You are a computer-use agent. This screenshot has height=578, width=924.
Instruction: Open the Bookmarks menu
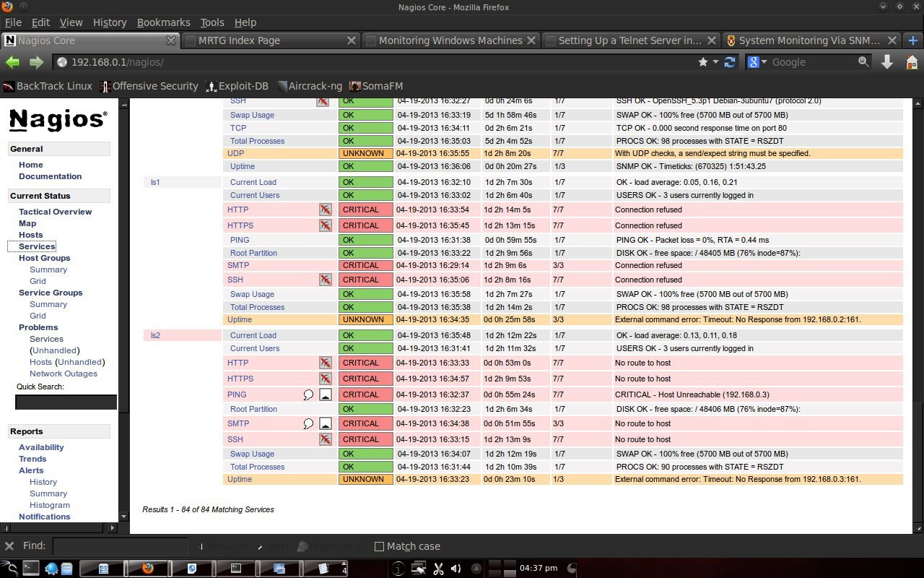163,22
